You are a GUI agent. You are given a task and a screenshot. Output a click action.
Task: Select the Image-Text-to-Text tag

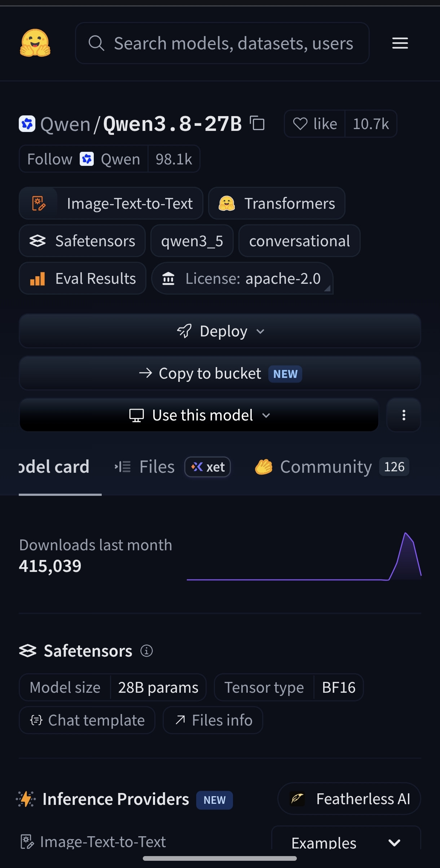(111, 203)
